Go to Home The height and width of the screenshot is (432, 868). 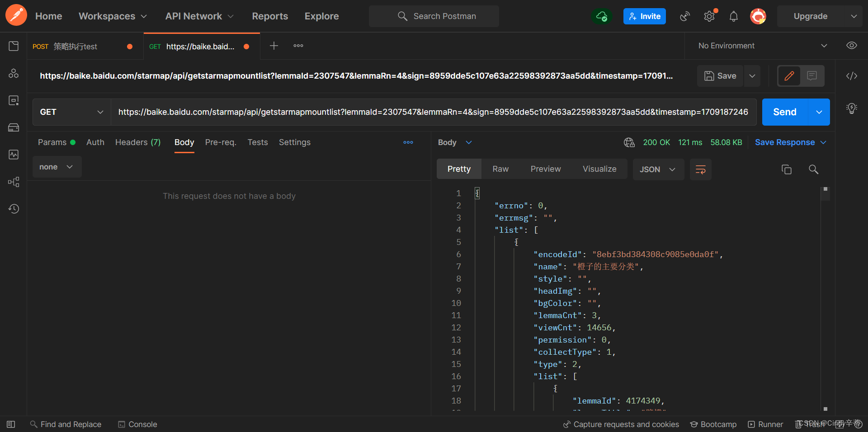tap(49, 16)
